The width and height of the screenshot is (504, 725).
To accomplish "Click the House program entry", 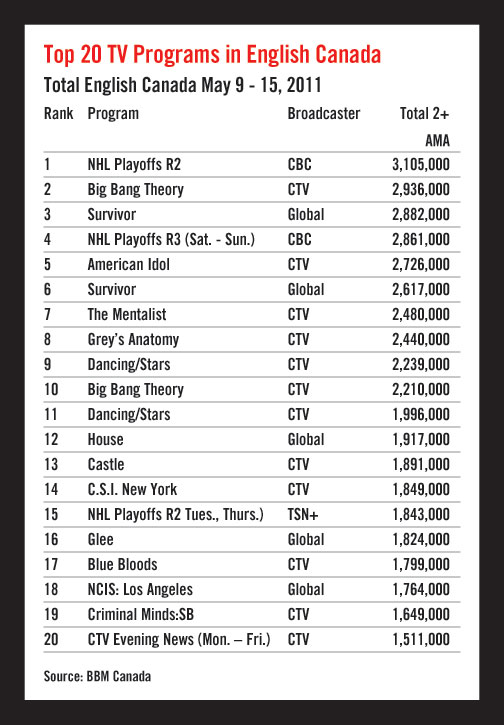I will (105, 439).
